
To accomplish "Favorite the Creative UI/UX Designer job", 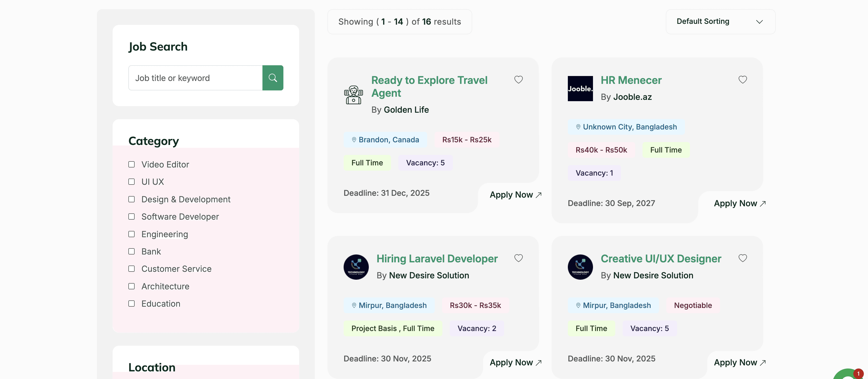I will point(743,258).
